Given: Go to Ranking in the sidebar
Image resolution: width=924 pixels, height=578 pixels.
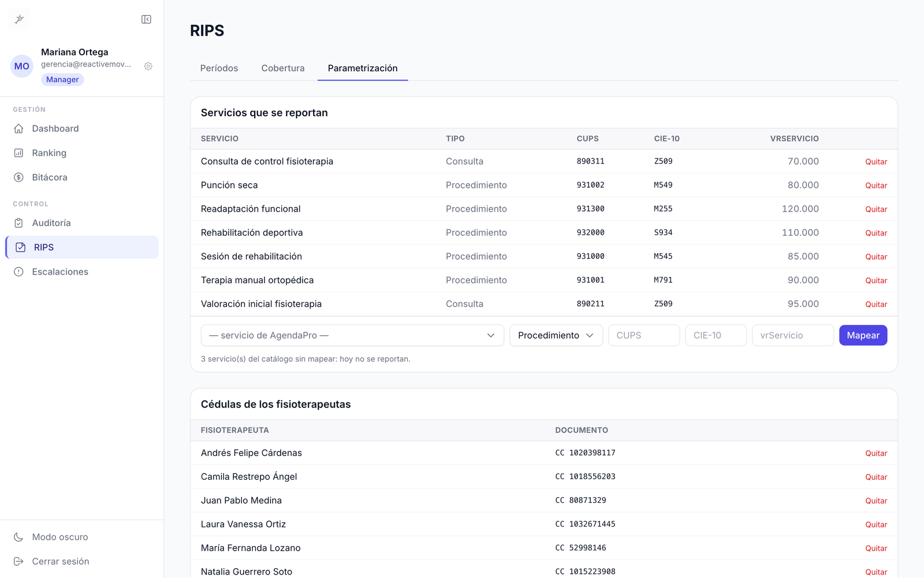Looking at the screenshot, I should [82, 153].
